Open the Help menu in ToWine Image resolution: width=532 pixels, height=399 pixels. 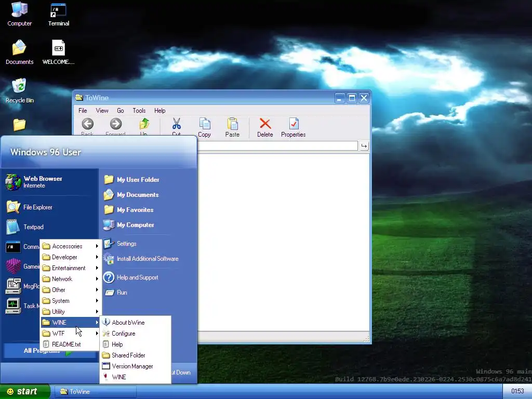pyautogui.click(x=160, y=111)
